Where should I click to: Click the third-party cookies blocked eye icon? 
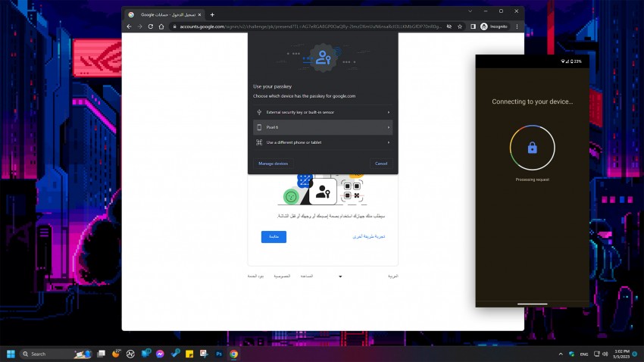point(449,27)
